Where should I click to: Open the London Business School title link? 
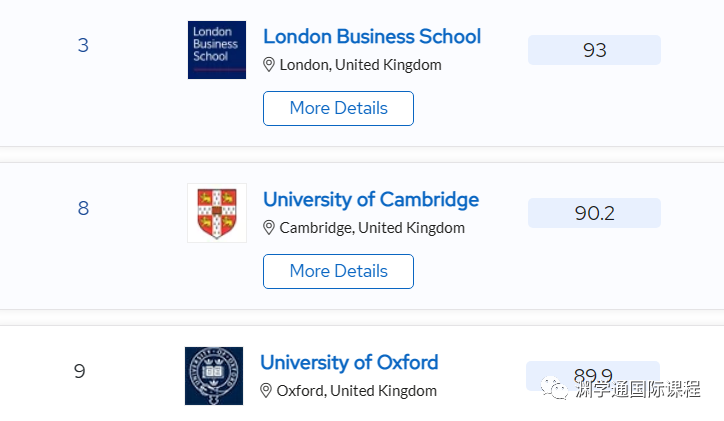pos(372,36)
